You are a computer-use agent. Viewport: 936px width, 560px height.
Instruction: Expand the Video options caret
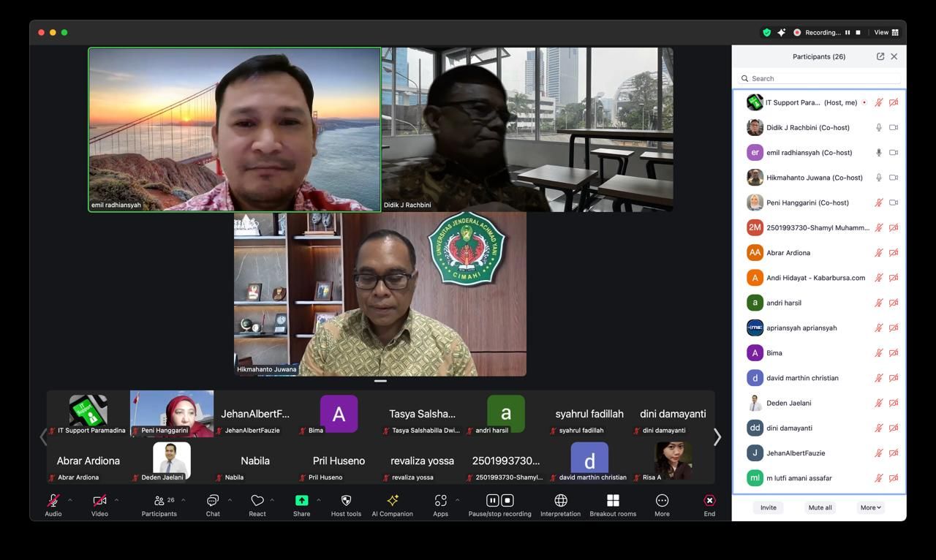[116, 499]
